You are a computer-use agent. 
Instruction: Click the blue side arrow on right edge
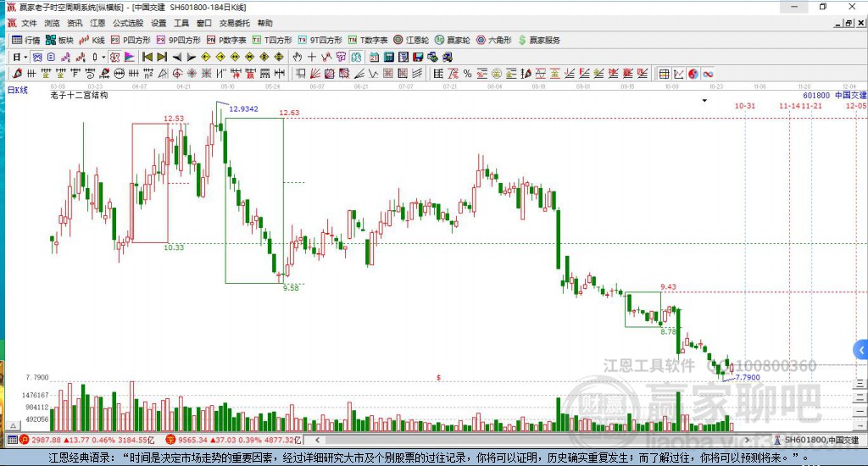point(860,350)
